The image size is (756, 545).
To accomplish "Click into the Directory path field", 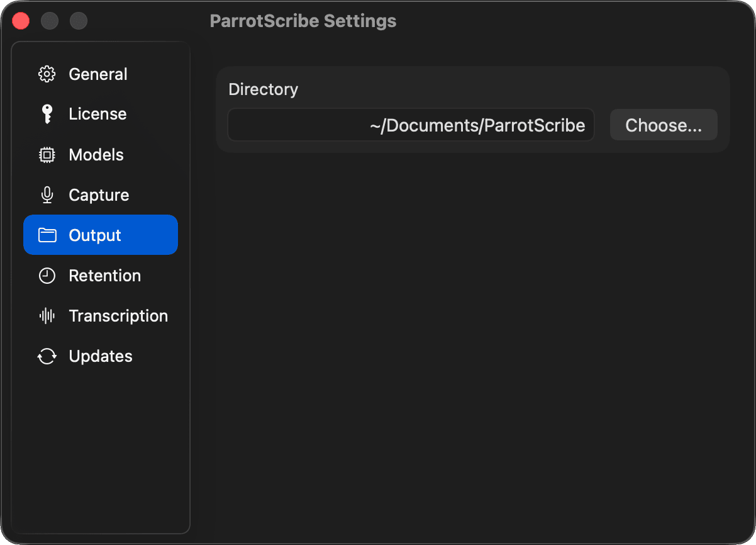I will [411, 125].
